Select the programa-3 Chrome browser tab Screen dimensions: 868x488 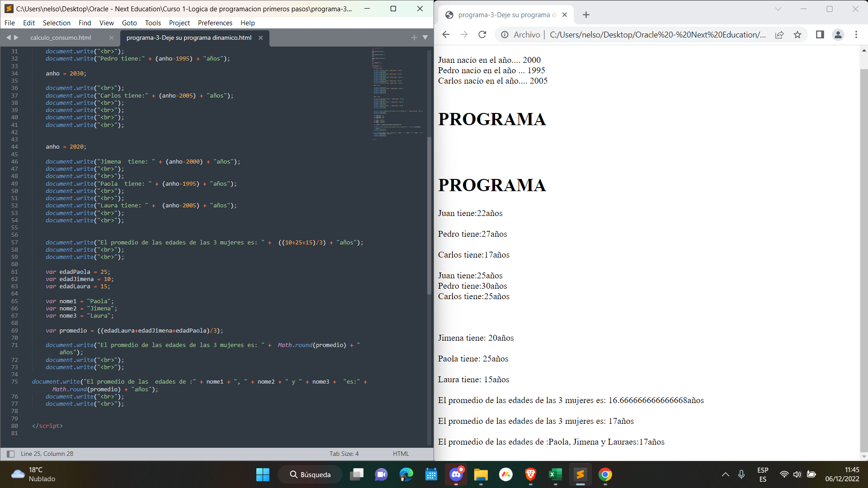(505, 14)
